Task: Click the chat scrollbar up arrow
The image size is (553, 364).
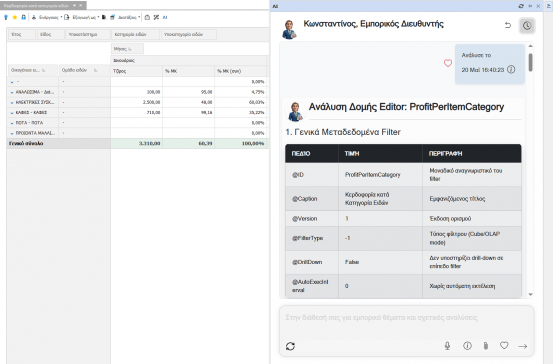Action: pos(530,46)
